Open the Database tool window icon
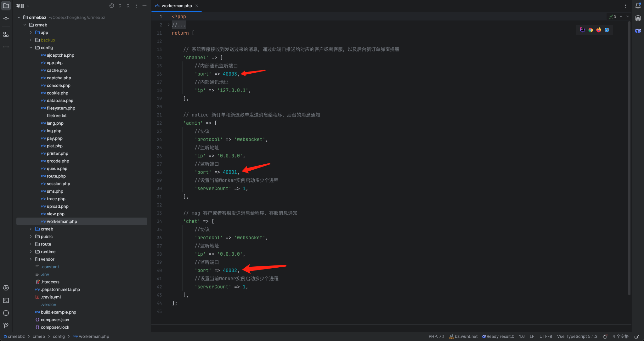 point(638,18)
